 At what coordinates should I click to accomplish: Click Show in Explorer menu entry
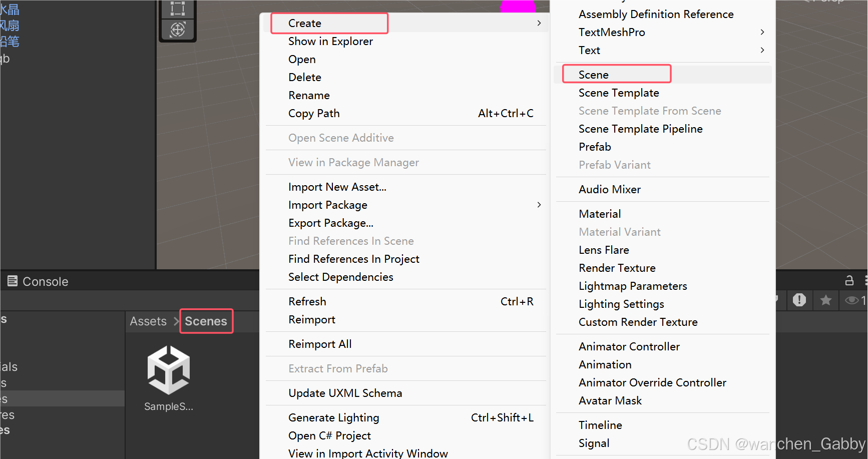tap(330, 41)
